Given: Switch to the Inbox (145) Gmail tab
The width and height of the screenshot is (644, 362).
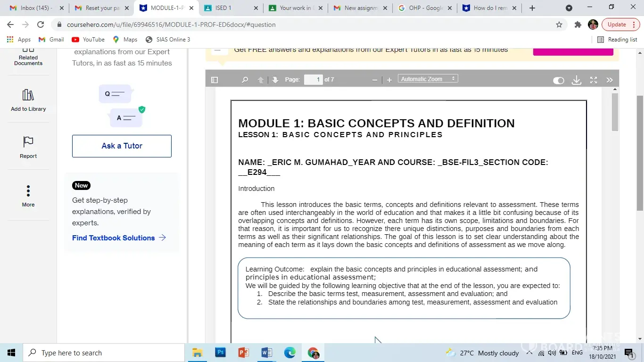Looking at the screenshot, I should (36, 8).
